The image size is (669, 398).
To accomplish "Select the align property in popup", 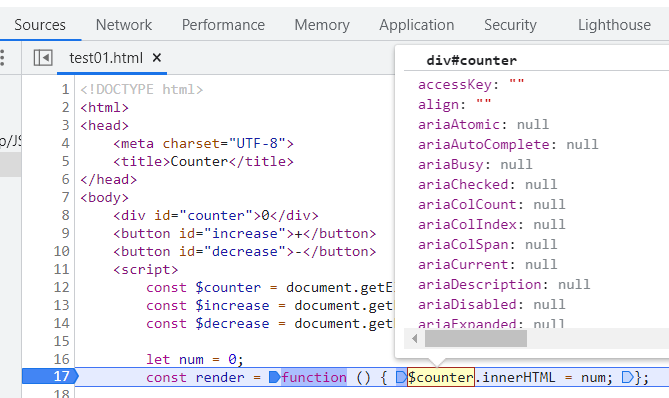I will tap(454, 105).
